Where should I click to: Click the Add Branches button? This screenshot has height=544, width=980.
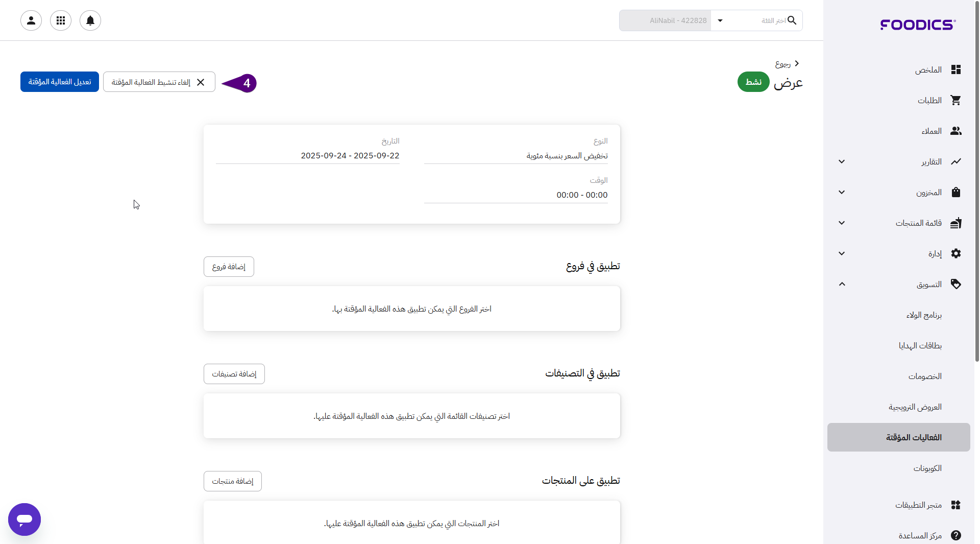click(229, 267)
